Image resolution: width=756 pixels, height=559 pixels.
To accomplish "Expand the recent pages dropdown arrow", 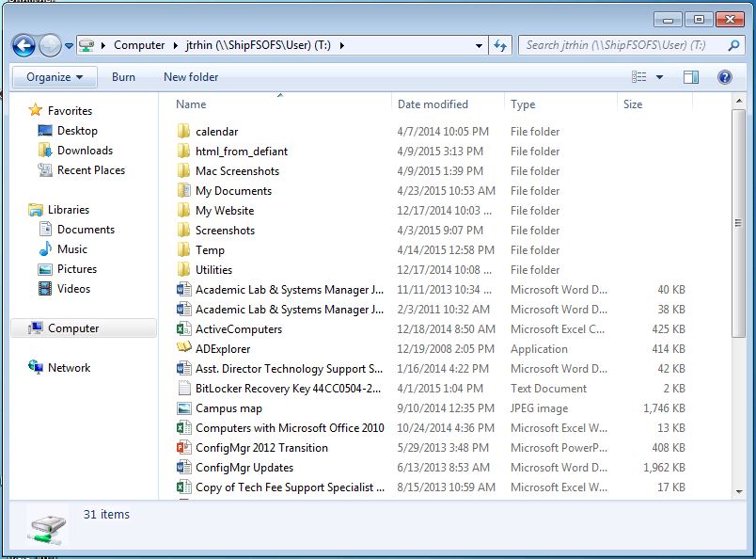I will (x=69, y=46).
